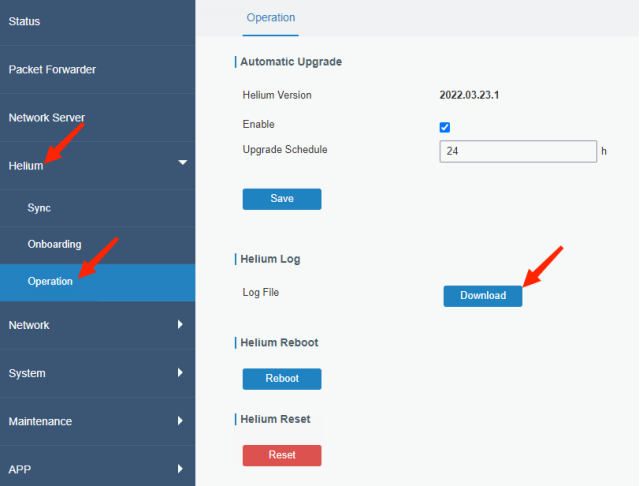
Task: Click the Automatic Upgrade heading
Action: [291, 62]
